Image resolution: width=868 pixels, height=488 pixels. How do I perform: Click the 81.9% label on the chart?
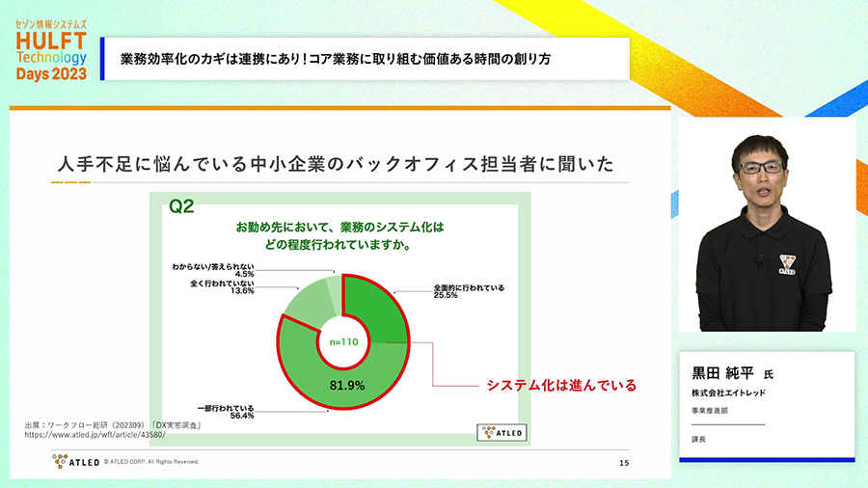[346, 386]
